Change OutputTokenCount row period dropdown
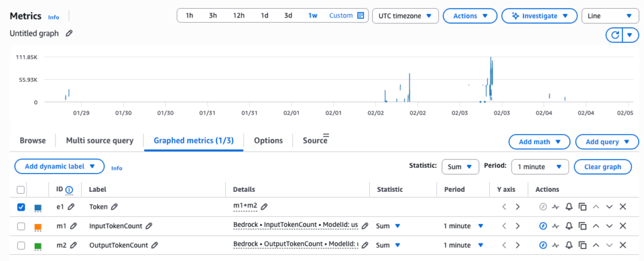644x261 pixels. [x=464, y=245]
